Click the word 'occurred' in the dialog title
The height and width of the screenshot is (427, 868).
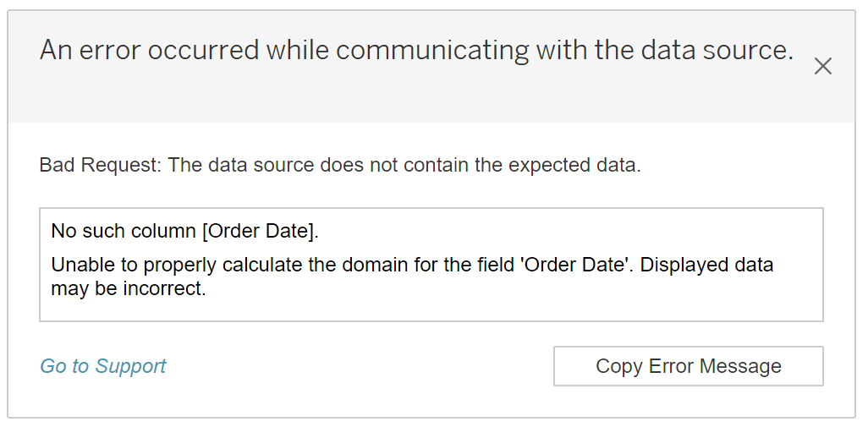pos(203,51)
